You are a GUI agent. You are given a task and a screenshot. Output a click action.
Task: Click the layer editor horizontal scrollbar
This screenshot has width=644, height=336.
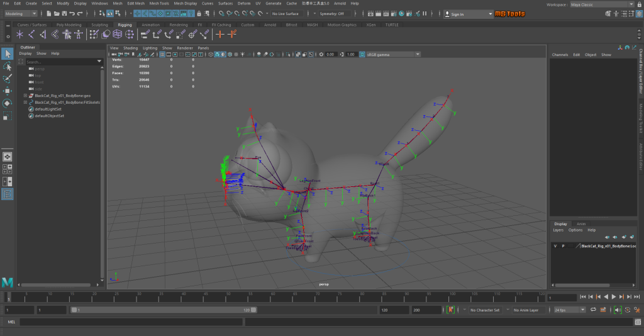[x=582, y=285]
